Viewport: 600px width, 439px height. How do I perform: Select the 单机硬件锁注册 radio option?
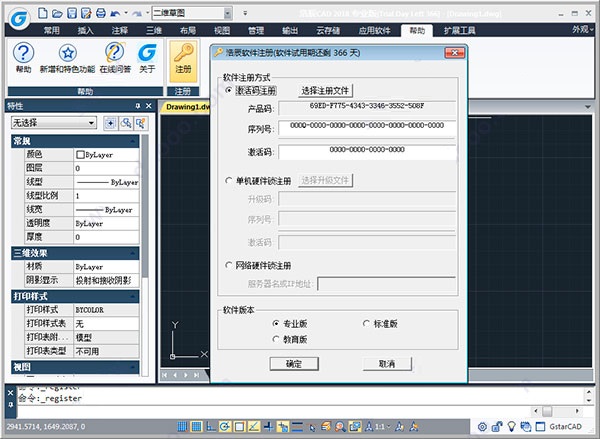230,181
